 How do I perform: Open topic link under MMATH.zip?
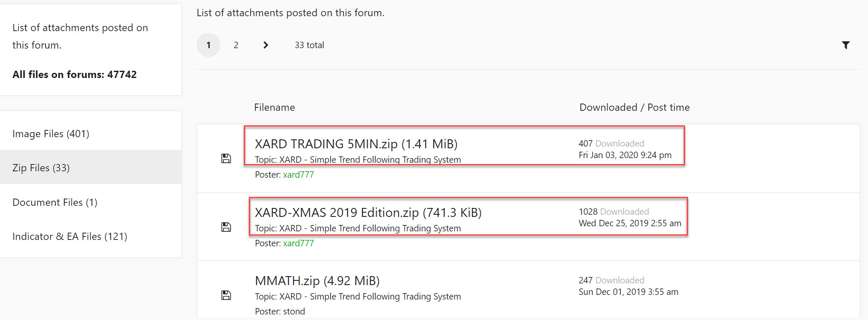point(385,297)
